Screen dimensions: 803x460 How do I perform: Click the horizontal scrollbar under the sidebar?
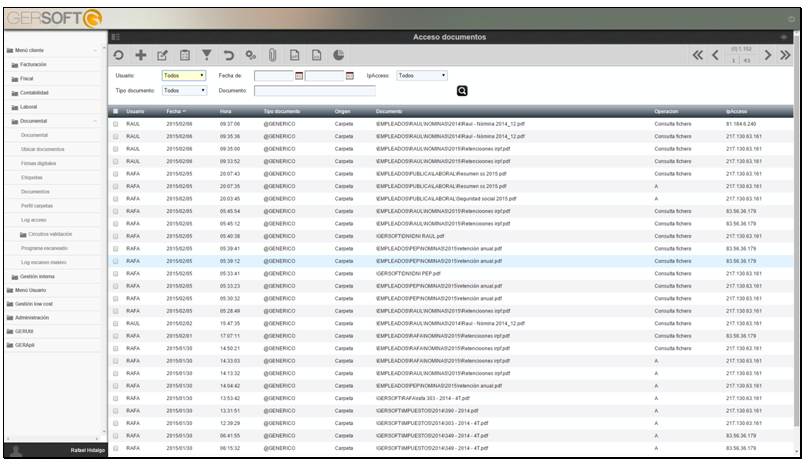51,439
